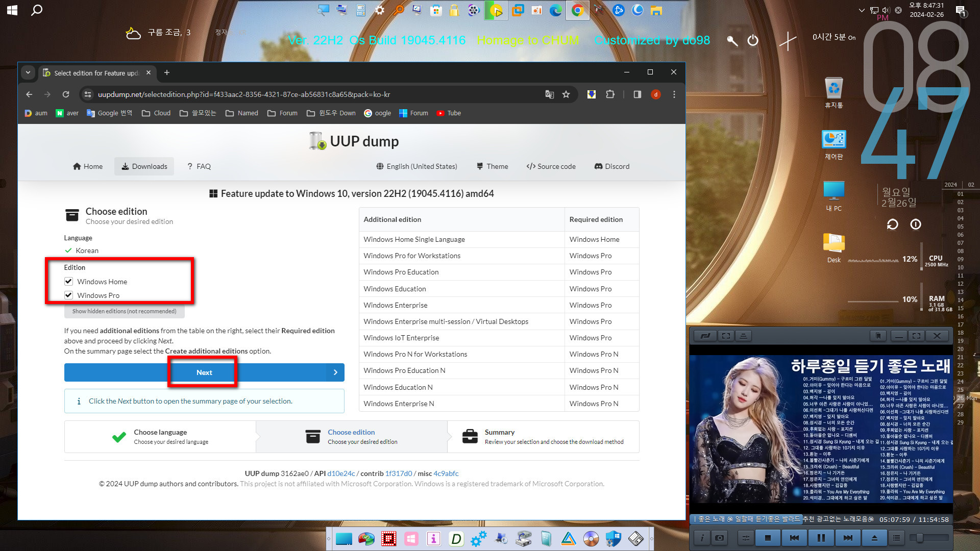Open Chrome side panel icon
The image size is (980, 551).
coord(638,94)
